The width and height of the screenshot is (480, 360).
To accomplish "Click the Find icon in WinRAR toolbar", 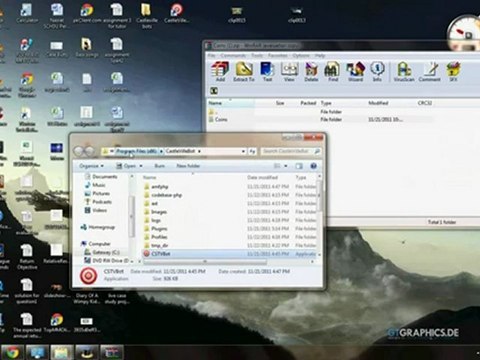I will (333, 71).
